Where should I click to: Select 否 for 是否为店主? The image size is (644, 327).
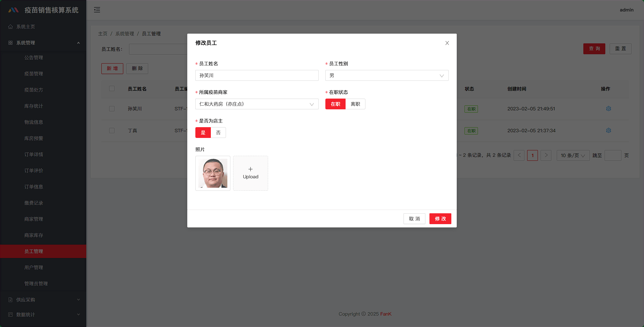coord(218,133)
